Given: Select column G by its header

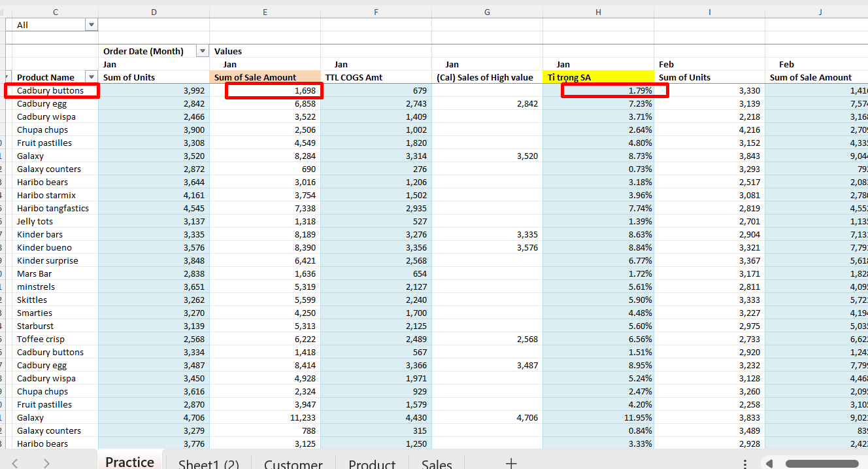Looking at the screenshot, I should 487,12.
